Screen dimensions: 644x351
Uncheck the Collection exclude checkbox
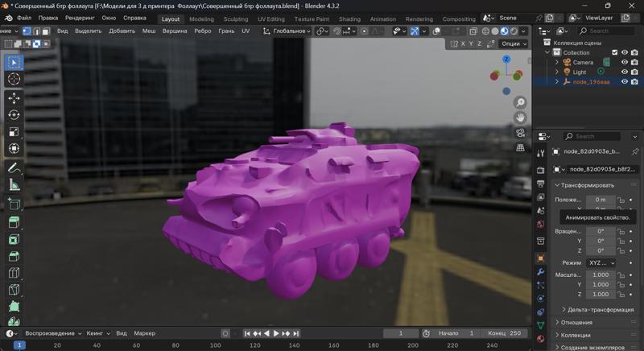pyautogui.click(x=615, y=52)
